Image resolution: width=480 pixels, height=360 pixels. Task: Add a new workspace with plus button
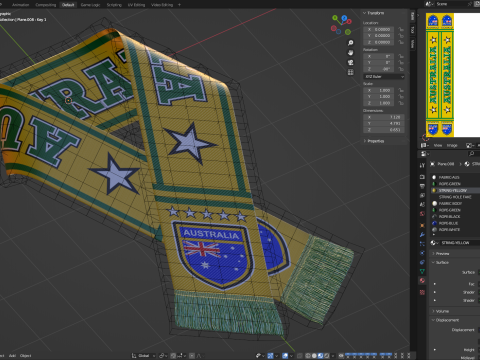pyautogui.click(x=179, y=5)
